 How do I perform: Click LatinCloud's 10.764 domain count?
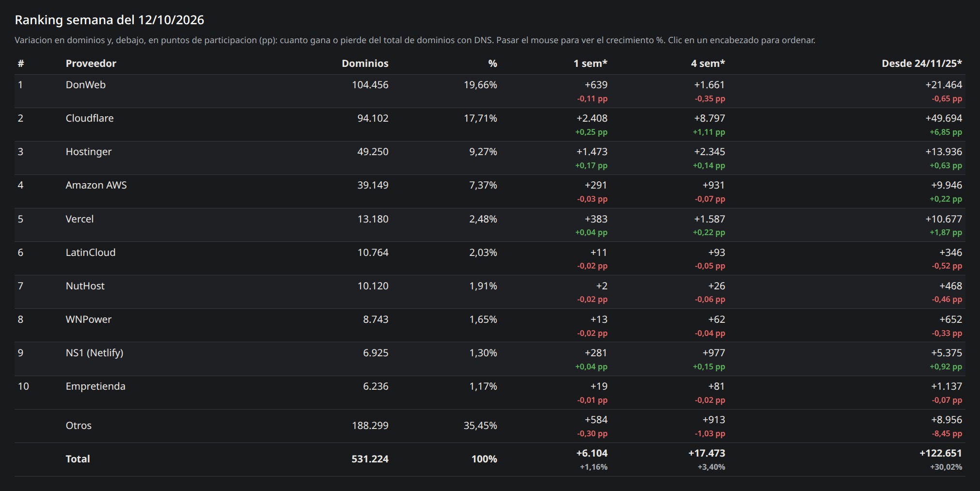(x=373, y=253)
